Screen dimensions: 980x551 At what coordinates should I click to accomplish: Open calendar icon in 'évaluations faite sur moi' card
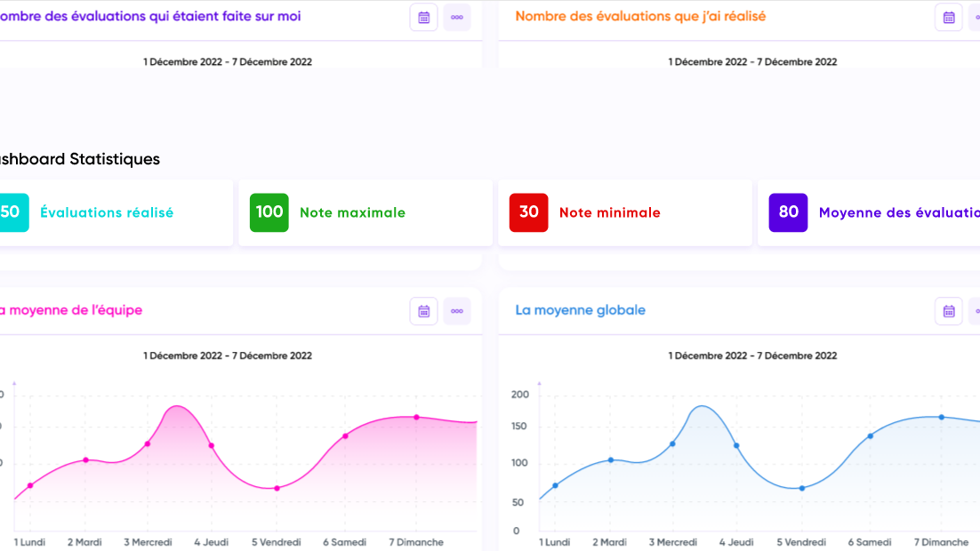click(x=423, y=17)
